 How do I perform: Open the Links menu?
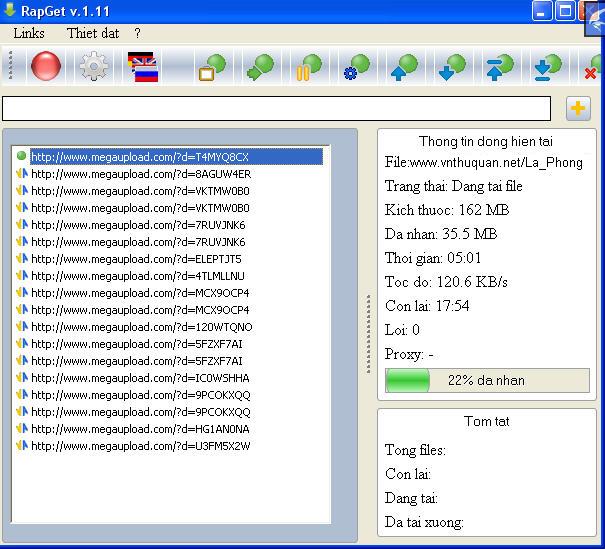pyautogui.click(x=29, y=33)
